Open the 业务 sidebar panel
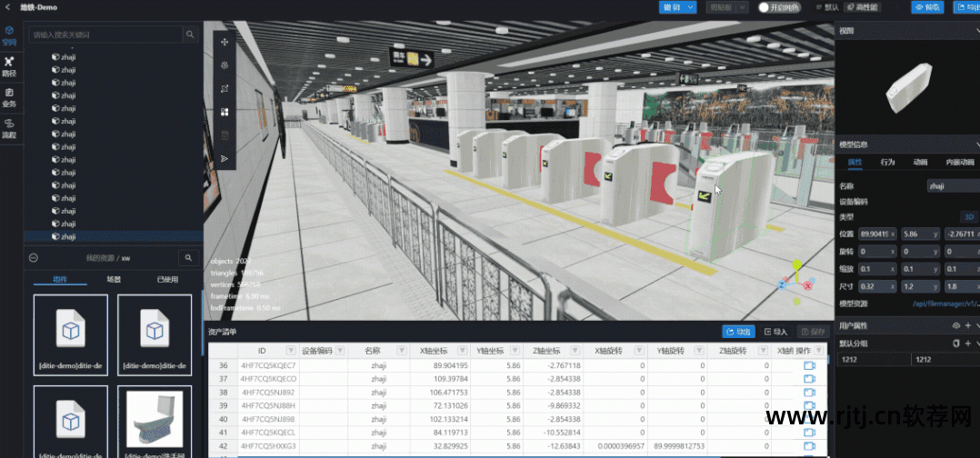Screen dimensions: 980x458 pos(9,95)
